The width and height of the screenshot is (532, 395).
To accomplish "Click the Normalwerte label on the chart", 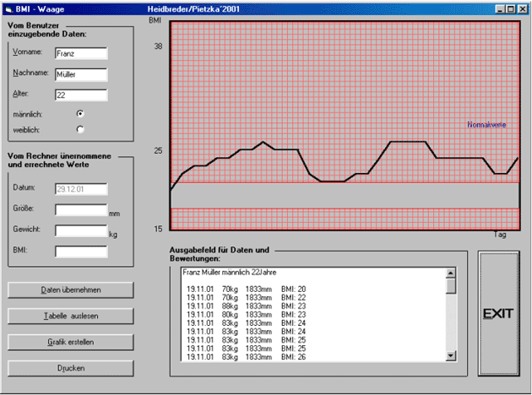I will point(486,125).
